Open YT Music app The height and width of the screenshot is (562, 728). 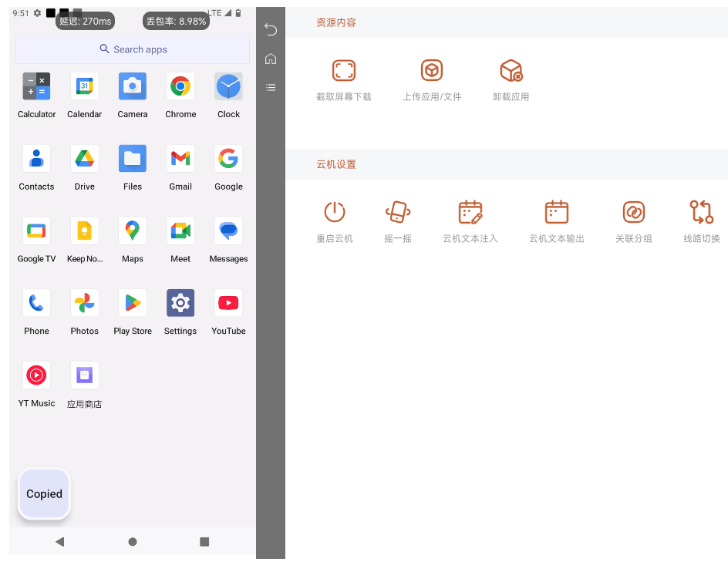(37, 375)
